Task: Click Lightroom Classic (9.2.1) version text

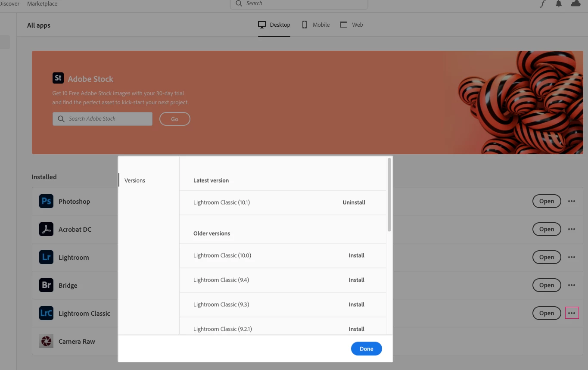Action: [x=223, y=329]
